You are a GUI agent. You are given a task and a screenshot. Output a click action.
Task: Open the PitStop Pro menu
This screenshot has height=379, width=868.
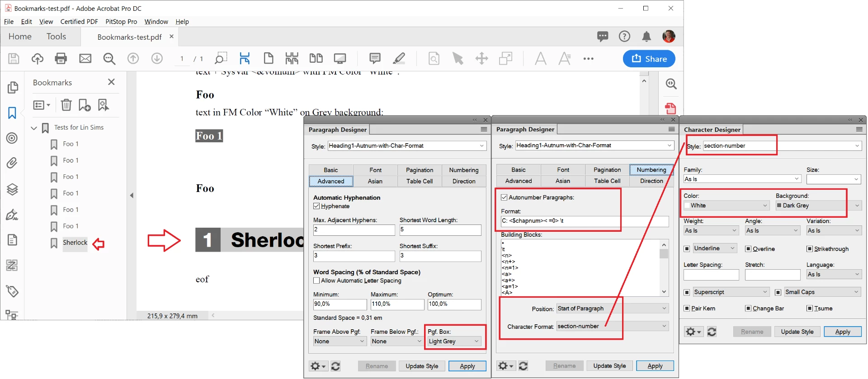[121, 22]
